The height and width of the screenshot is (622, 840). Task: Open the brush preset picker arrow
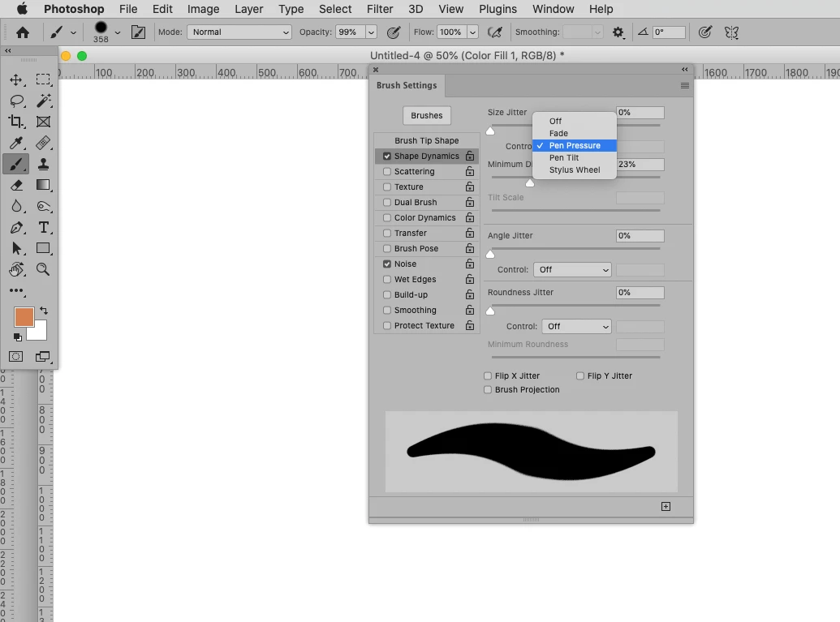point(118,32)
